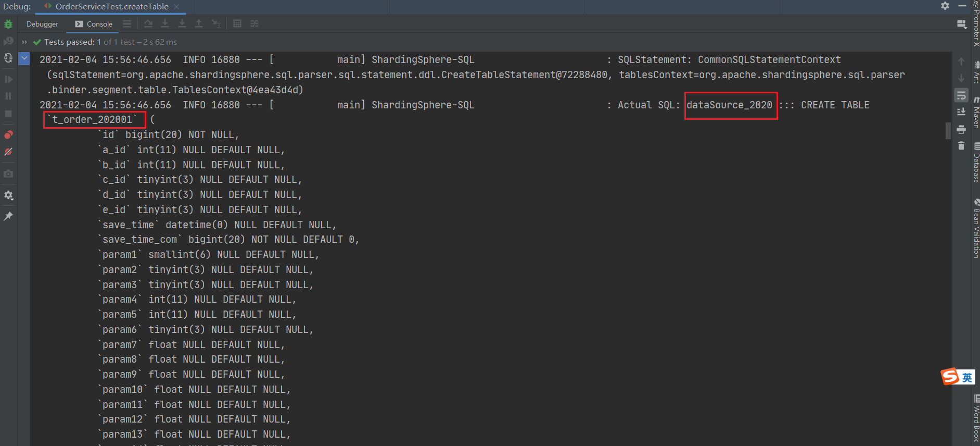Toggle Soft-Wrap in the console
This screenshot has width=980, height=446.
(961, 95)
